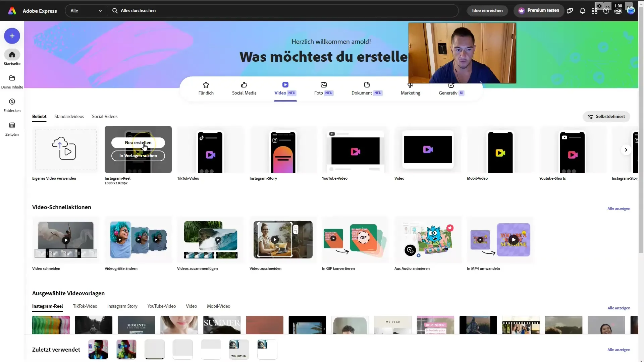Click the blue plus create button

pyautogui.click(x=12, y=36)
